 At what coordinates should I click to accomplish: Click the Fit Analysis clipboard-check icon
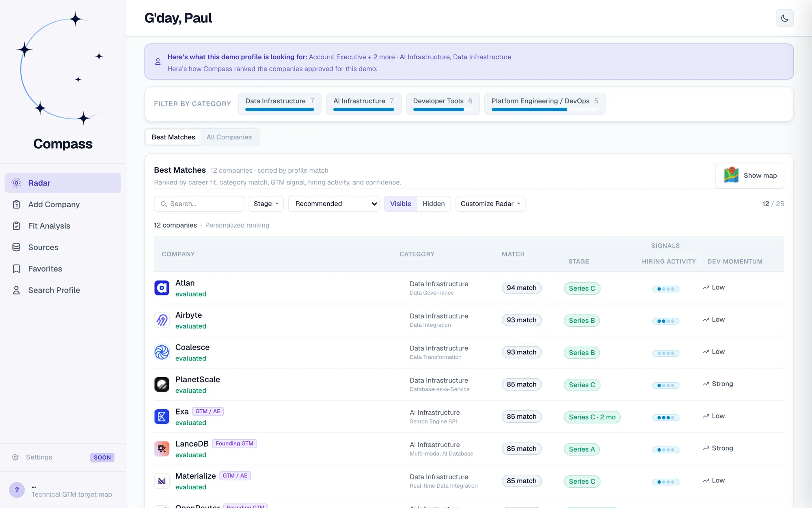point(16,226)
